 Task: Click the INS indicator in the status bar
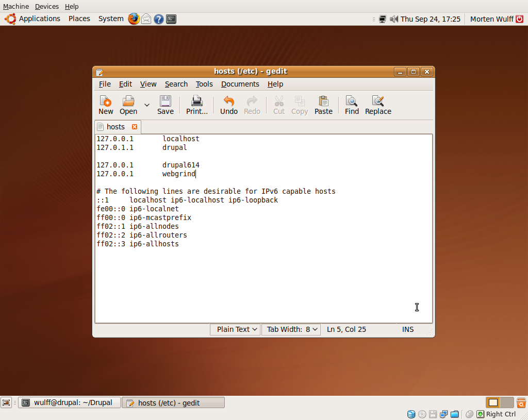point(407,329)
